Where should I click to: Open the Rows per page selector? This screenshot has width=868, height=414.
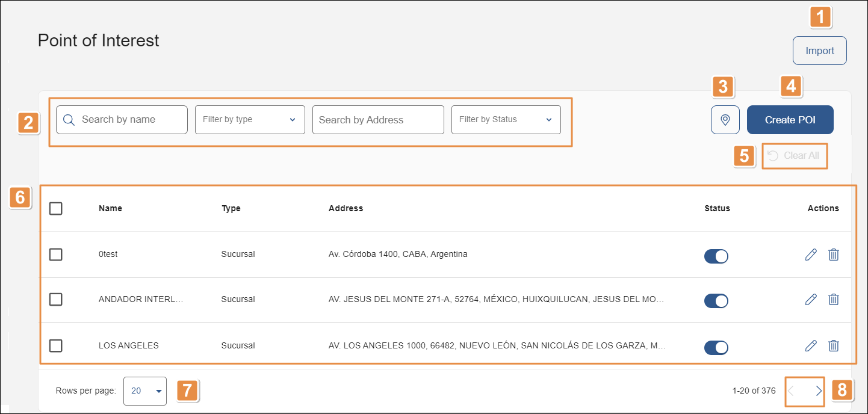click(145, 391)
